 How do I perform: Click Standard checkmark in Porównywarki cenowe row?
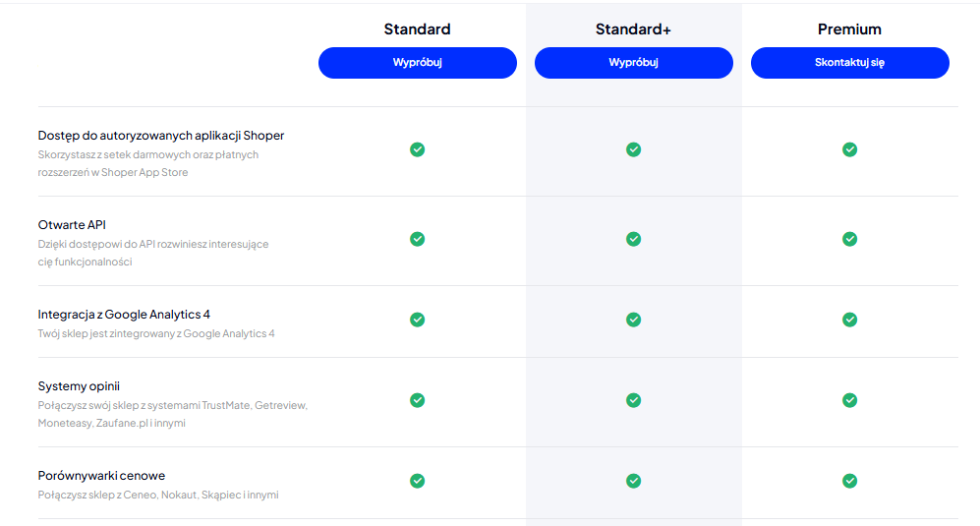pos(418,481)
